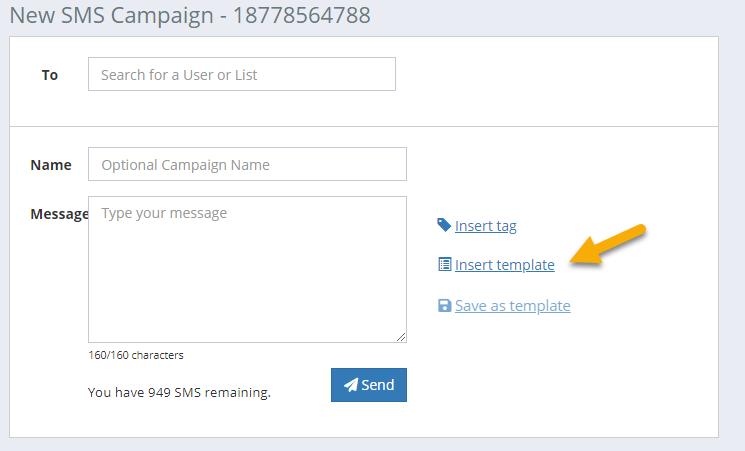
Task: Click the Name label
Action: pos(51,165)
